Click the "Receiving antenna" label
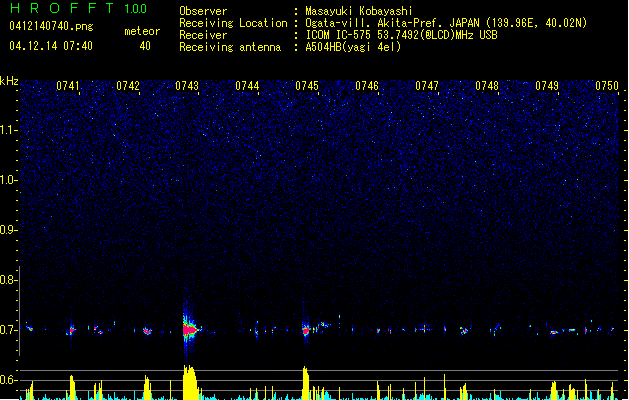The image size is (629, 400). click(230, 47)
